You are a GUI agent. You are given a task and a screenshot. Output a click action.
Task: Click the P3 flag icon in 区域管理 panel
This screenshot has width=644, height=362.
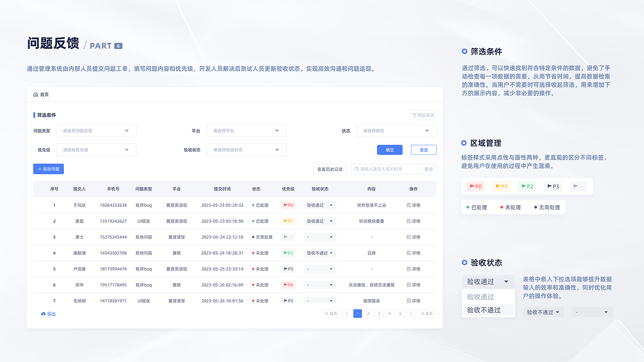(549, 186)
